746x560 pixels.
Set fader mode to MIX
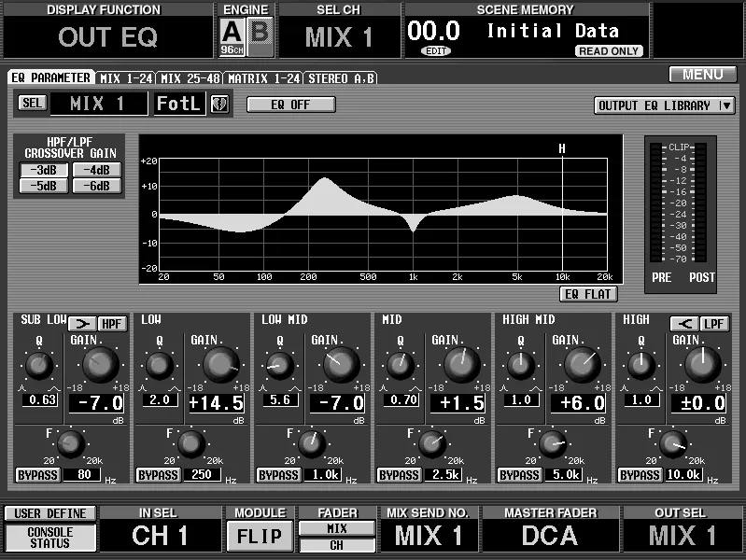coord(337,528)
